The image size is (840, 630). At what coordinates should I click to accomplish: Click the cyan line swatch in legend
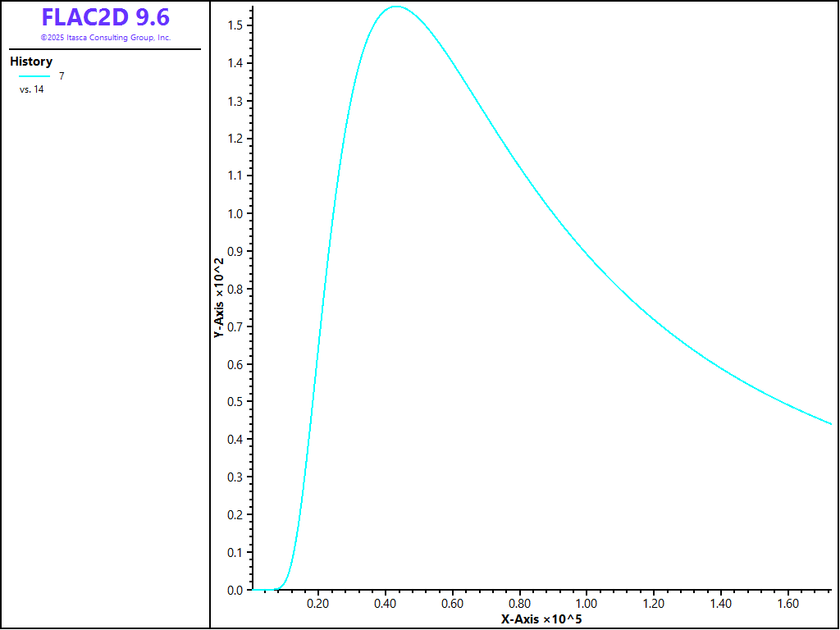pos(34,76)
